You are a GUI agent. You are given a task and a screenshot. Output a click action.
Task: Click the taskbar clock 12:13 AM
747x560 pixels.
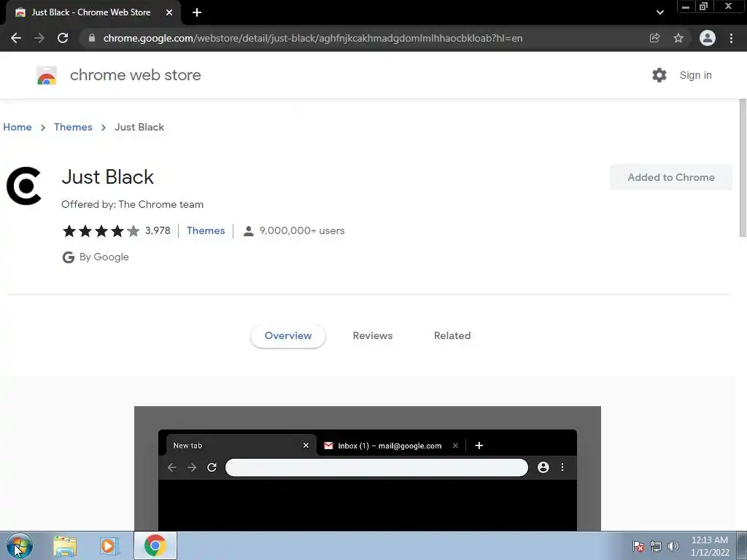tap(709, 540)
